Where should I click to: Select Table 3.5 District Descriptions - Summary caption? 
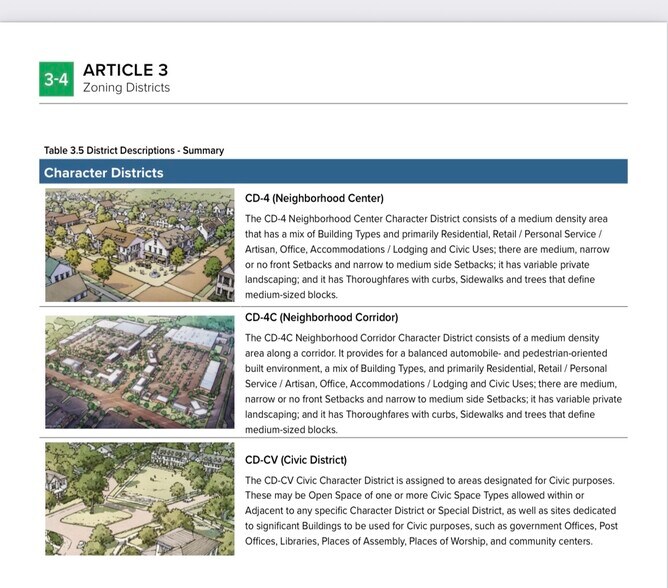click(134, 150)
